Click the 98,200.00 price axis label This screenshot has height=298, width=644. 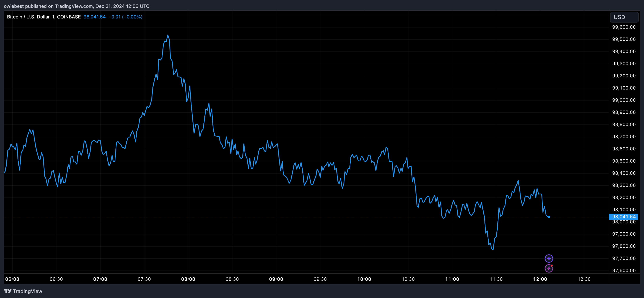click(624, 197)
